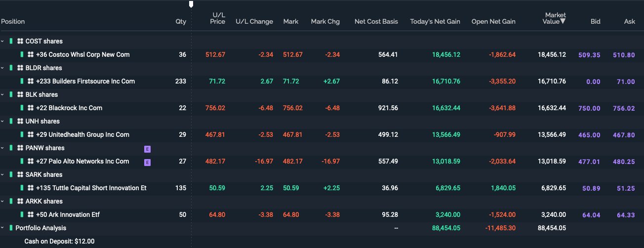The height and width of the screenshot is (248, 644).
Task: Collapse the ARKK shares group
Action: coord(2,201)
